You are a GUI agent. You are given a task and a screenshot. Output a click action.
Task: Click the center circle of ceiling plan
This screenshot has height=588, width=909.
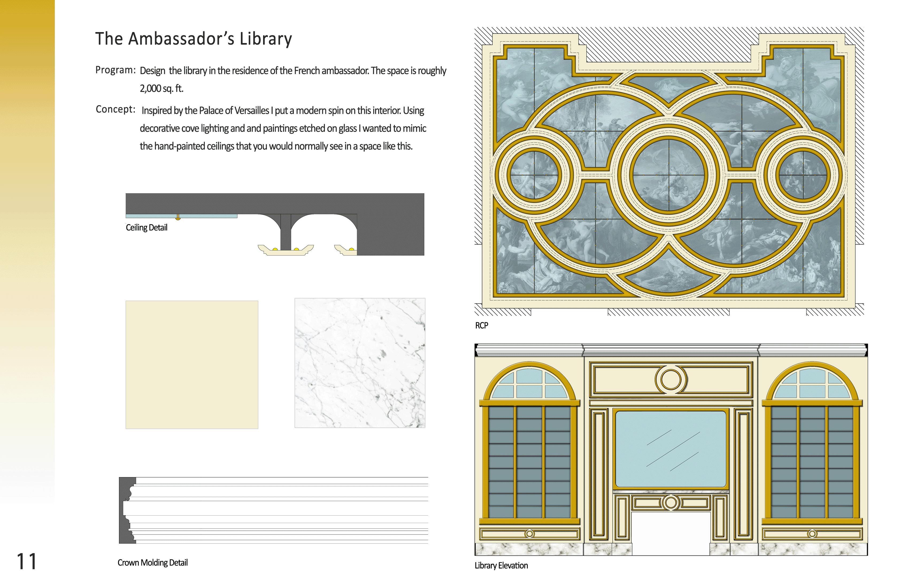click(668, 175)
